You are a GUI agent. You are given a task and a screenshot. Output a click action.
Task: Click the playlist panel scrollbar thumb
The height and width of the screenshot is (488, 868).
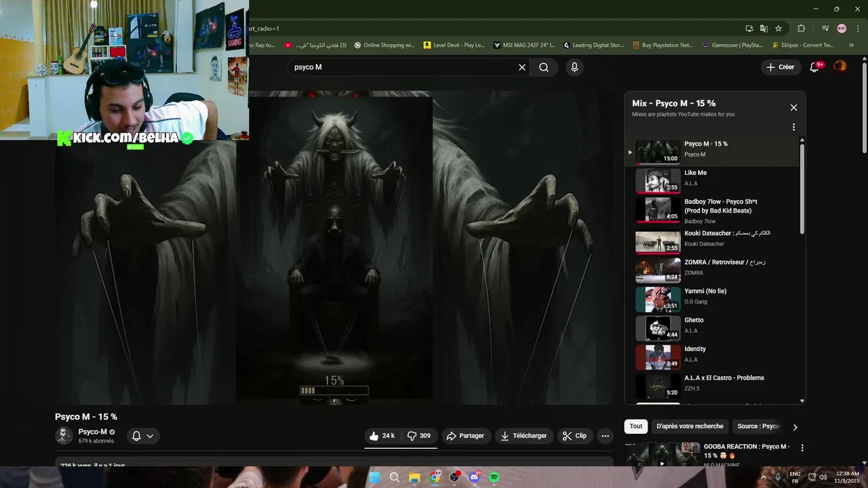coord(802,188)
